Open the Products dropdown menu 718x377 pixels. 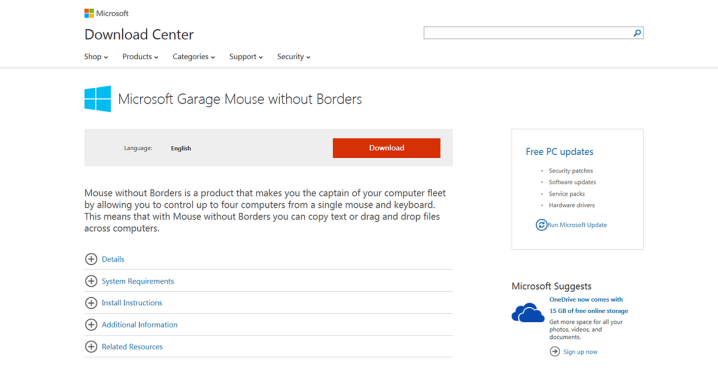tap(140, 57)
